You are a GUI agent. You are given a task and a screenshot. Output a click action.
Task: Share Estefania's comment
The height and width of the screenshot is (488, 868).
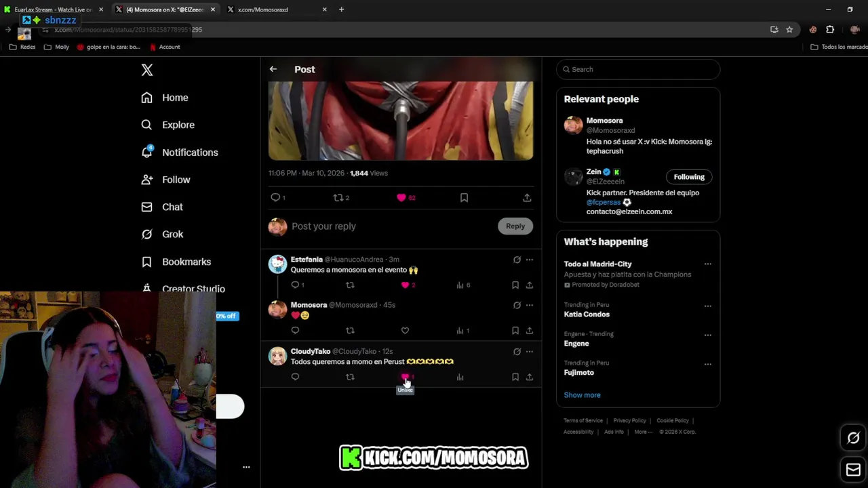pos(530,285)
